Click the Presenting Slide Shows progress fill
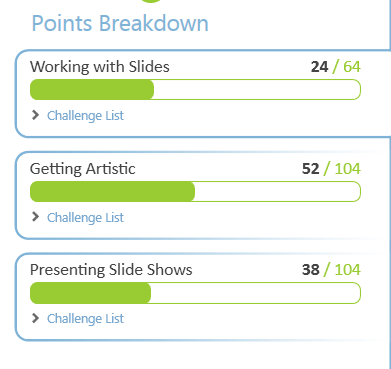The image size is (391, 369). (90, 293)
